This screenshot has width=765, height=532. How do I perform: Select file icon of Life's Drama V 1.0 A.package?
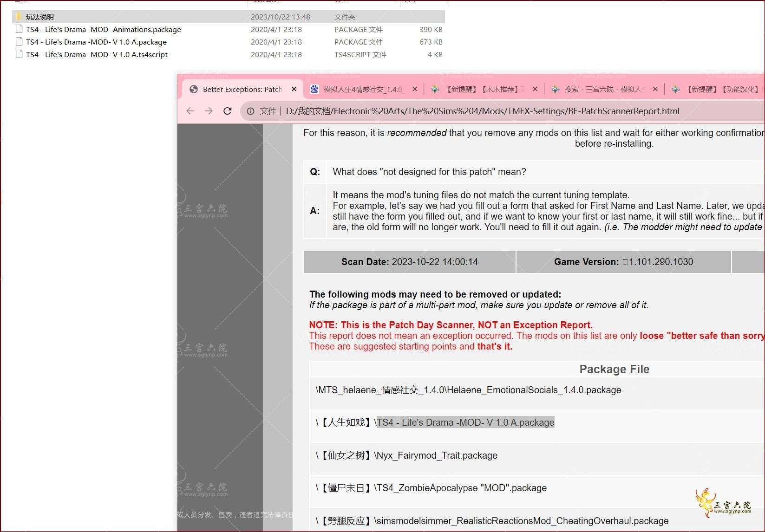pos(19,42)
